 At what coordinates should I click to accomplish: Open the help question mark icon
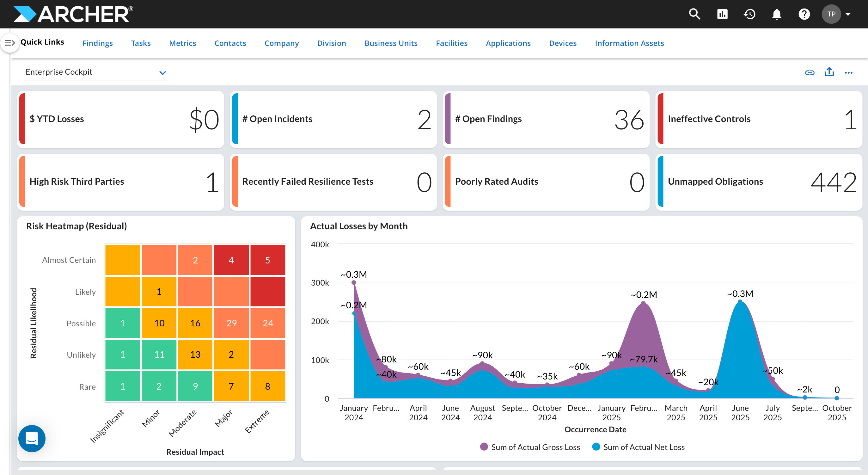click(804, 14)
